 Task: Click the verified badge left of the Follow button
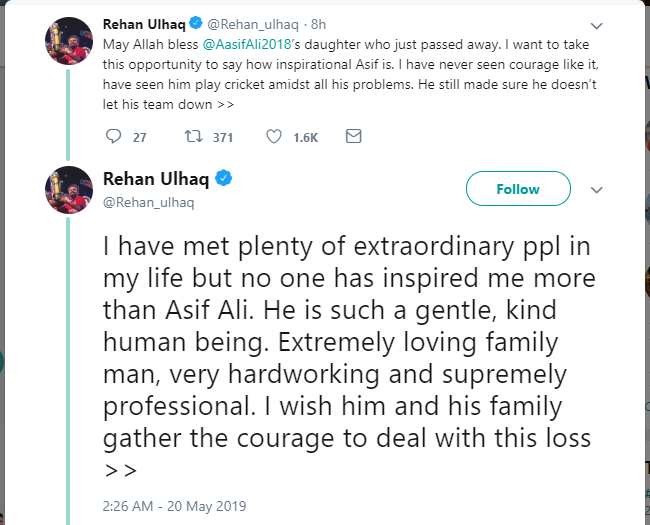[x=226, y=179]
